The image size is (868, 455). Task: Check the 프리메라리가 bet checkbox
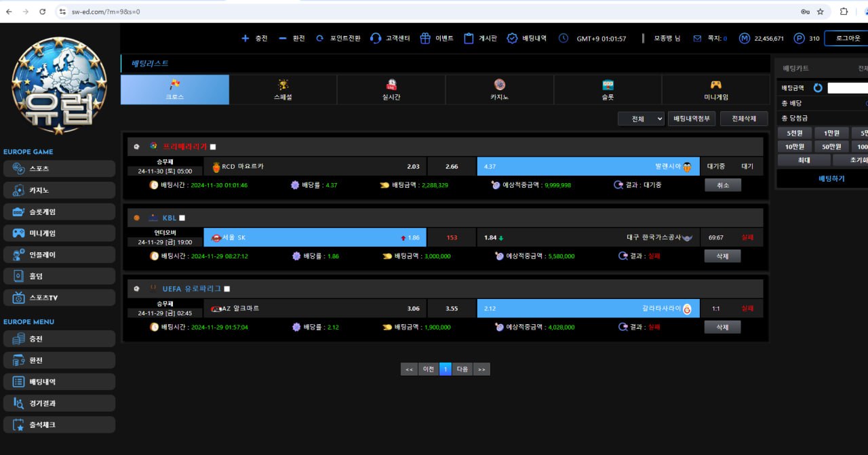point(213,147)
